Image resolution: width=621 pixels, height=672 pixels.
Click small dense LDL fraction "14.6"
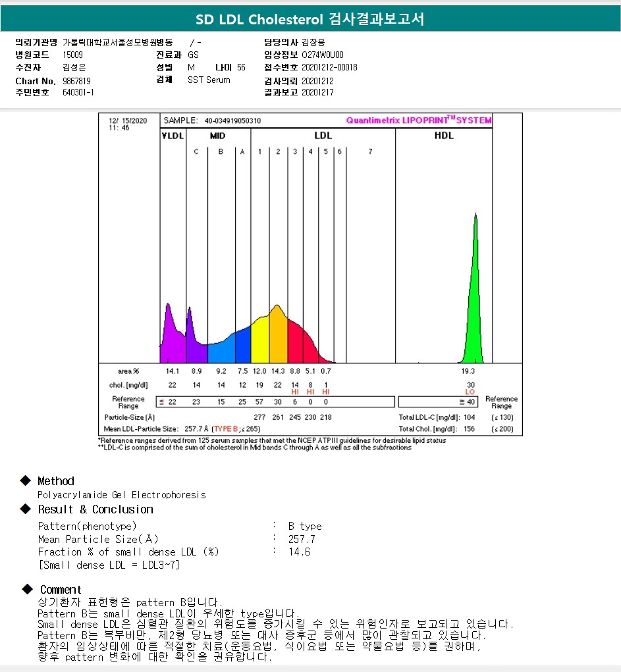299,552
